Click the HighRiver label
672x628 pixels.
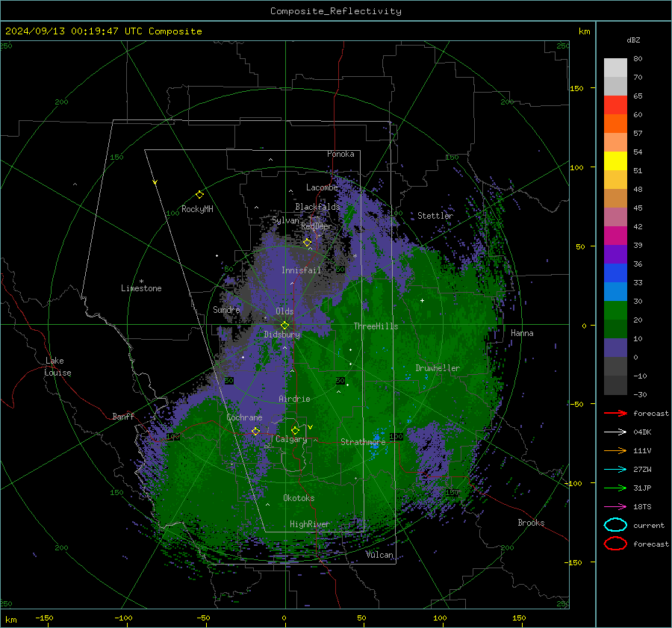click(x=310, y=524)
